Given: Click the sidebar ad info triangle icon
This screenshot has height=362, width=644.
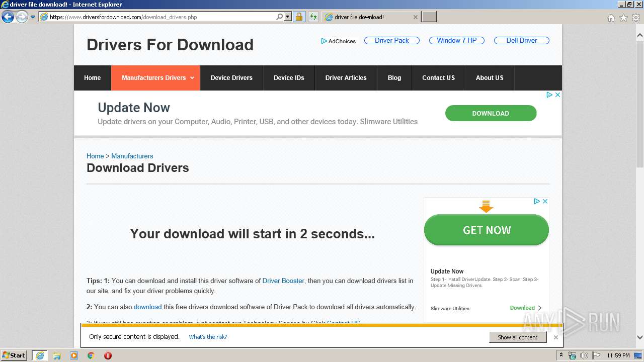Looking at the screenshot, I should click(537, 201).
